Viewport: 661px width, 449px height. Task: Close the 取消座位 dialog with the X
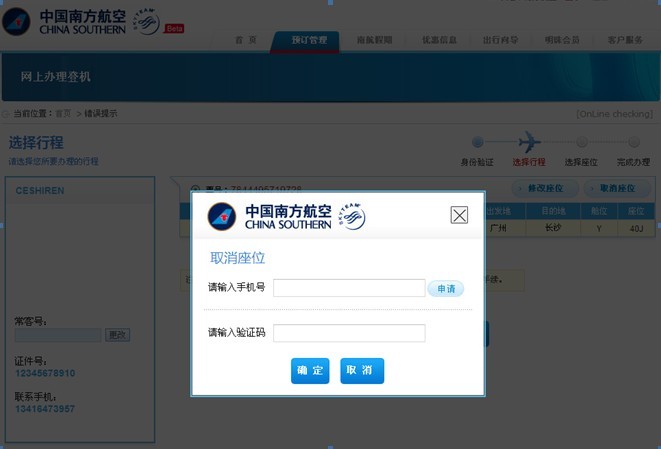point(459,215)
